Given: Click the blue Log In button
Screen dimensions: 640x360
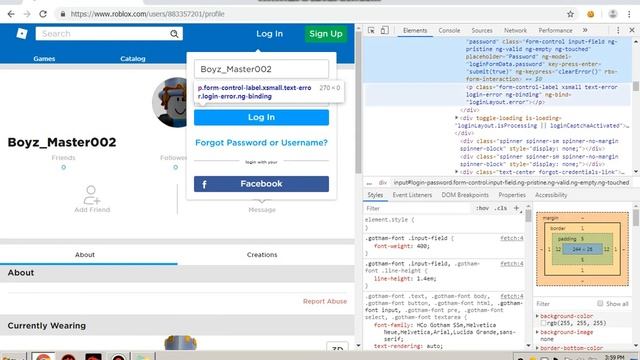Looking at the screenshot, I should pos(261,117).
